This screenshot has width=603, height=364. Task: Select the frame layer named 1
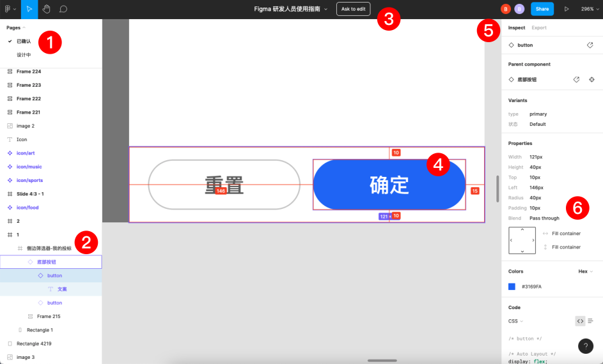[51, 234]
